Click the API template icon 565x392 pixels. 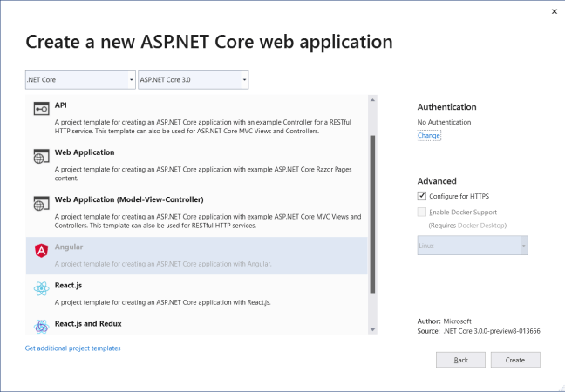point(41,109)
